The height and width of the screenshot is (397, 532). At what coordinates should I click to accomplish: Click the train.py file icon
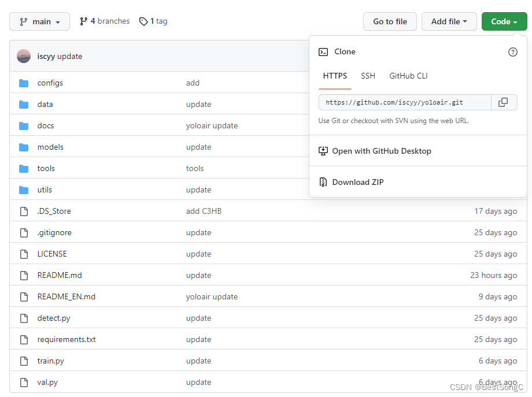point(24,361)
